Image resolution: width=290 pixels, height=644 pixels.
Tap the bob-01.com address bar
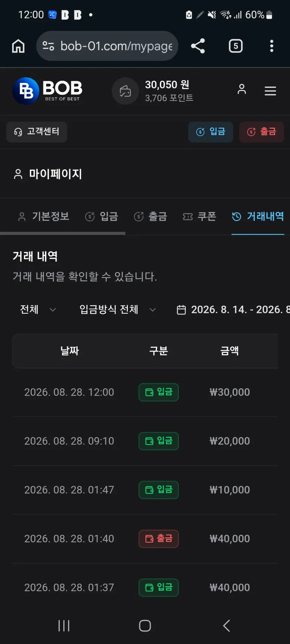107,46
